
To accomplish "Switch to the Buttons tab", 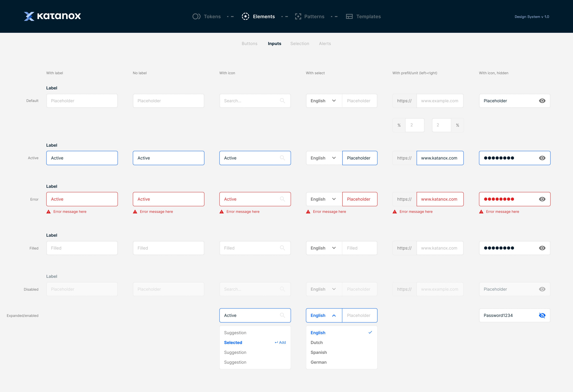I will pyautogui.click(x=249, y=44).
